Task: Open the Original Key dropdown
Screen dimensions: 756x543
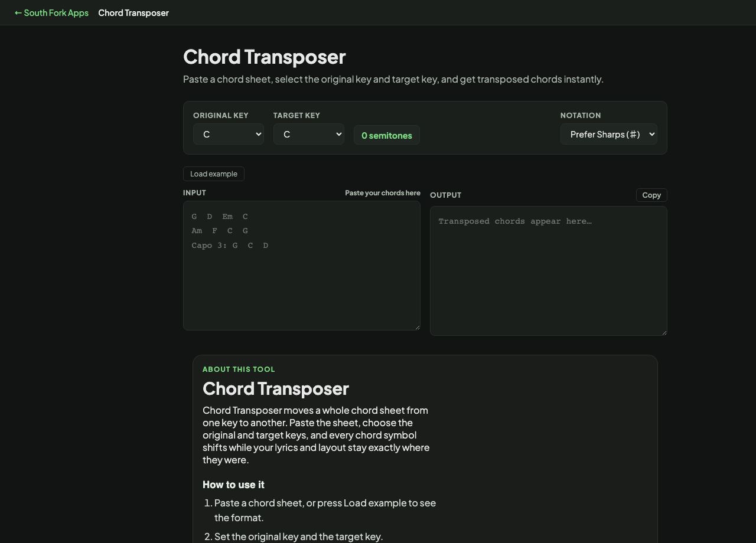Action: 229,134
